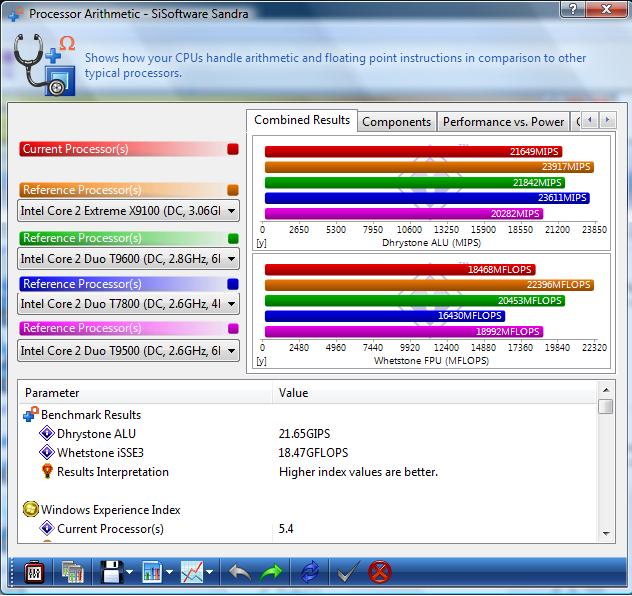Open the Core 2 Duo T9500 dropdown
The image size is (632, 596).
tap(128, 351)
